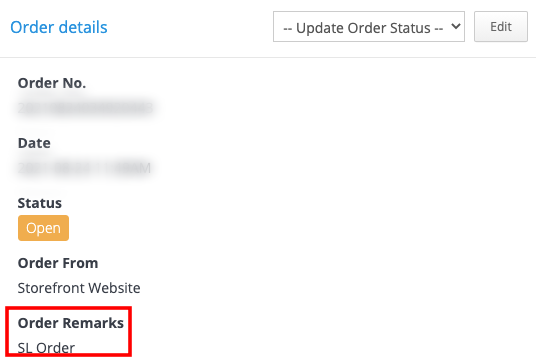The width and height of the screenshot is (536, 360).
Task: Click the word Order in SL Order
Action: click(x=55, y=348)
